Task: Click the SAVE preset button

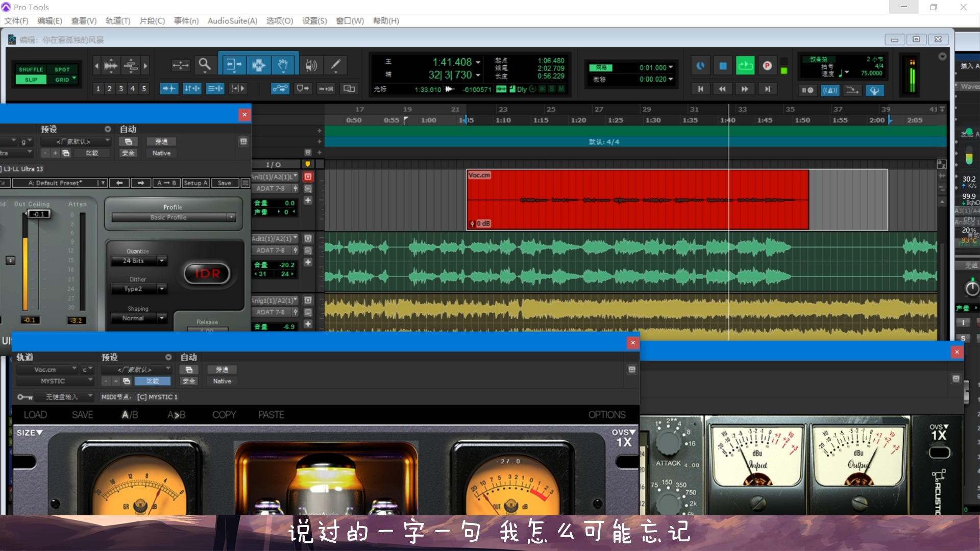Action: (225, 183)
